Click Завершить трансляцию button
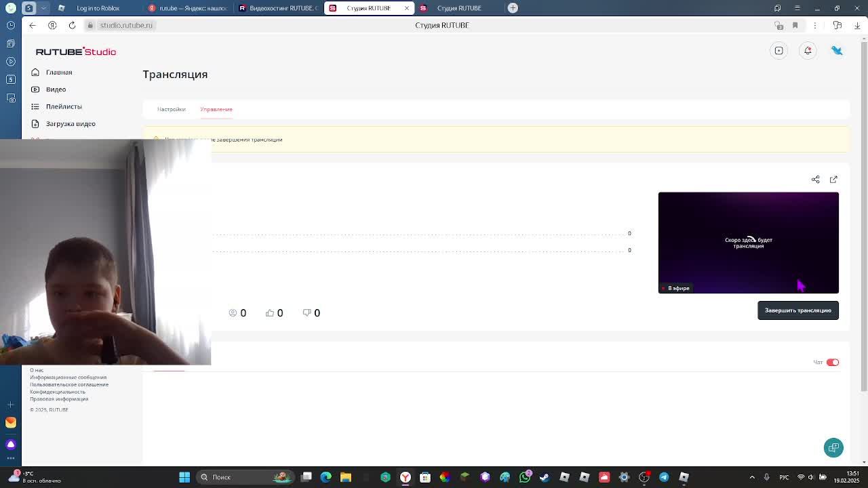Screen dimensions: 868x488 coord(798,310)
